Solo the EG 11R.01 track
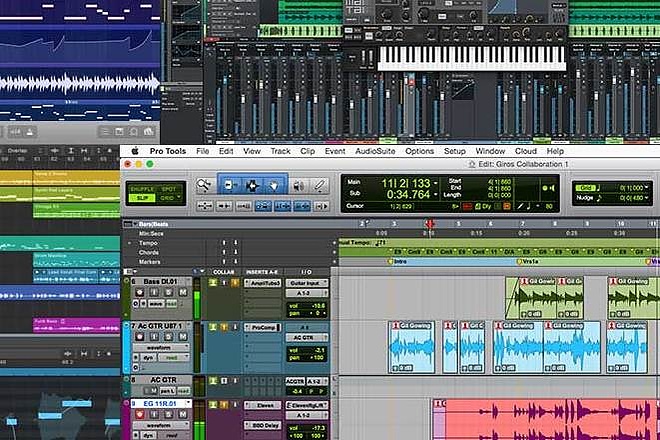The width and height of the screenshot is (660, 440). [169, 414]
